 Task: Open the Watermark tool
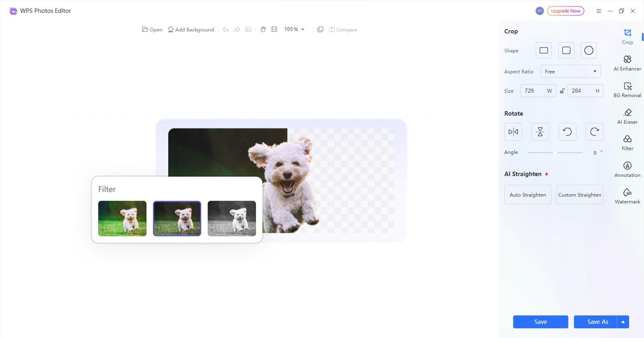click(x=627, y=196)
